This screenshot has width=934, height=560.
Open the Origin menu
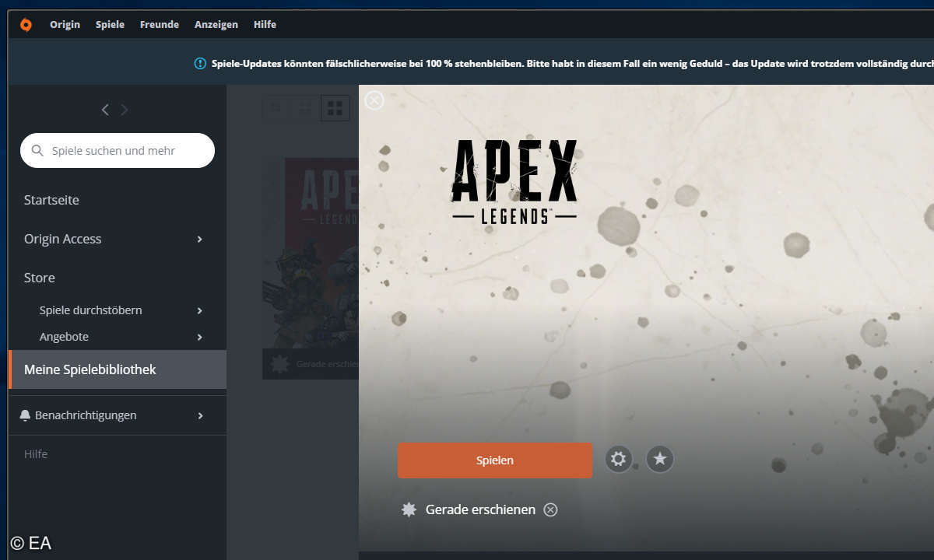point(65,25)
